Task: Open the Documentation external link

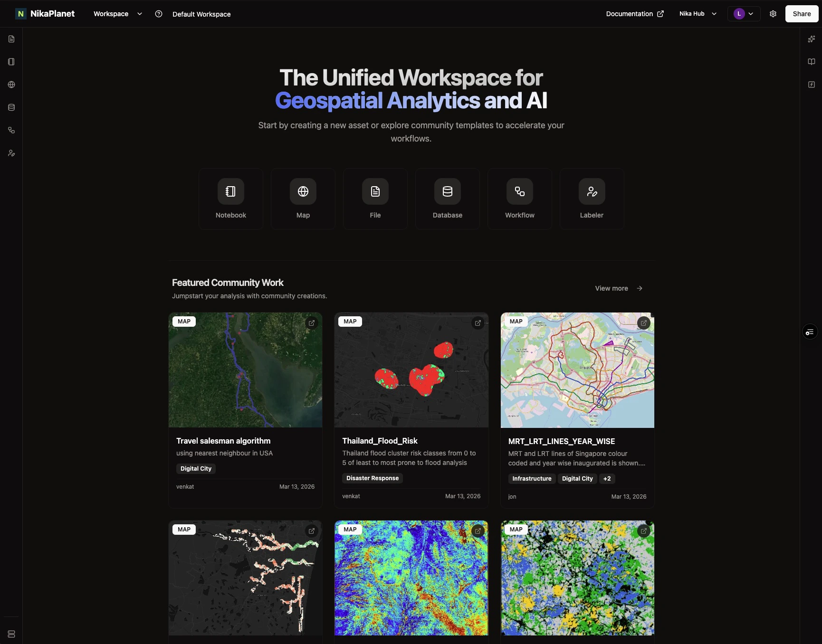Action: coord(635,14)
